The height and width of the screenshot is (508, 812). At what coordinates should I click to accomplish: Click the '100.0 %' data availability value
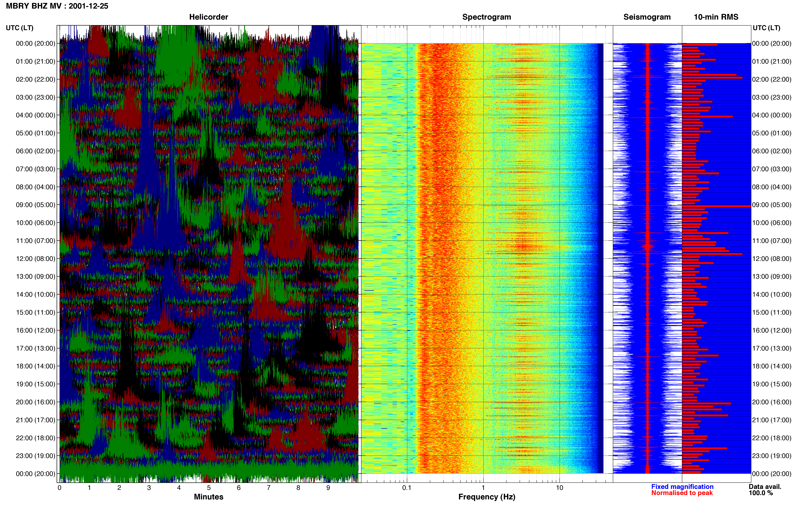(761, 493)
